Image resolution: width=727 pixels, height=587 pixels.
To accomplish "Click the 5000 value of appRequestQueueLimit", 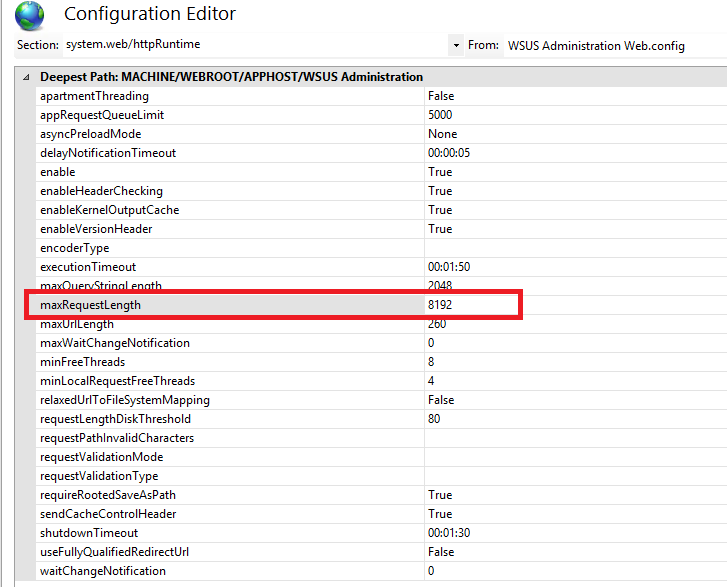I will [x=440, y=115].
